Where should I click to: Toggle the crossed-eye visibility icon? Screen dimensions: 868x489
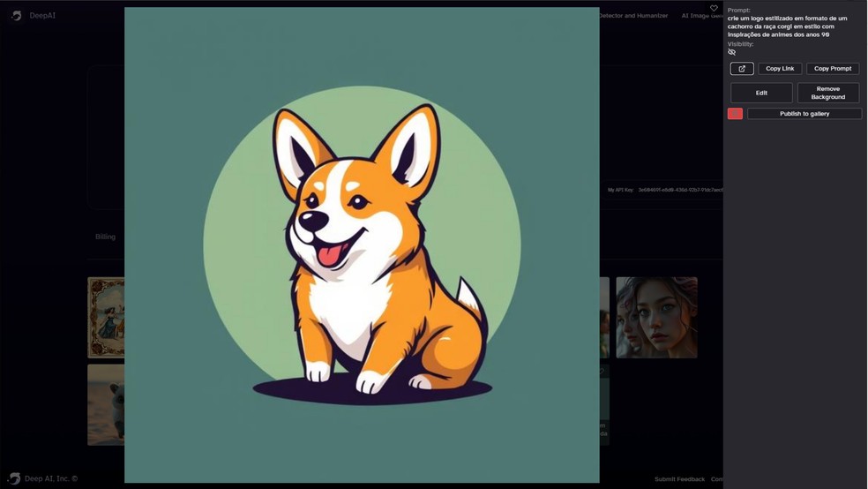point(732,52)
